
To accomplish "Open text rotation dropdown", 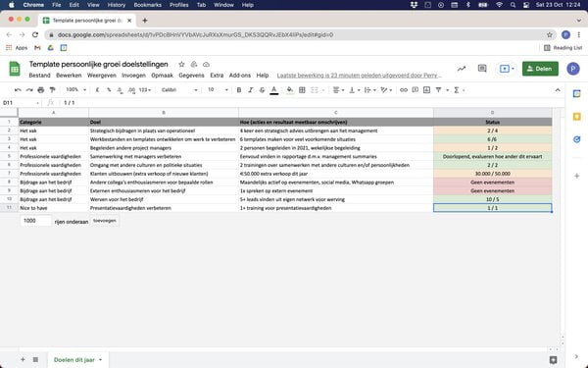I will 386,90.
